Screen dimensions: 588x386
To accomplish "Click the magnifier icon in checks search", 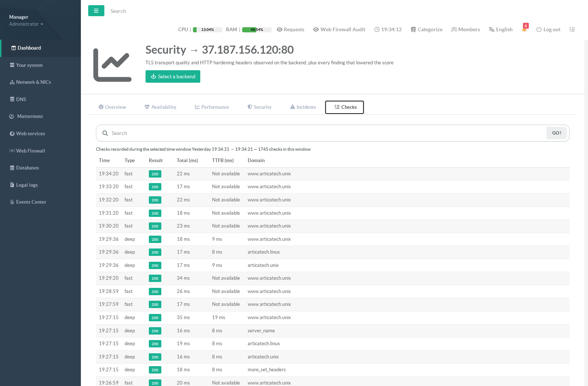I will click(x=105, y=133).
